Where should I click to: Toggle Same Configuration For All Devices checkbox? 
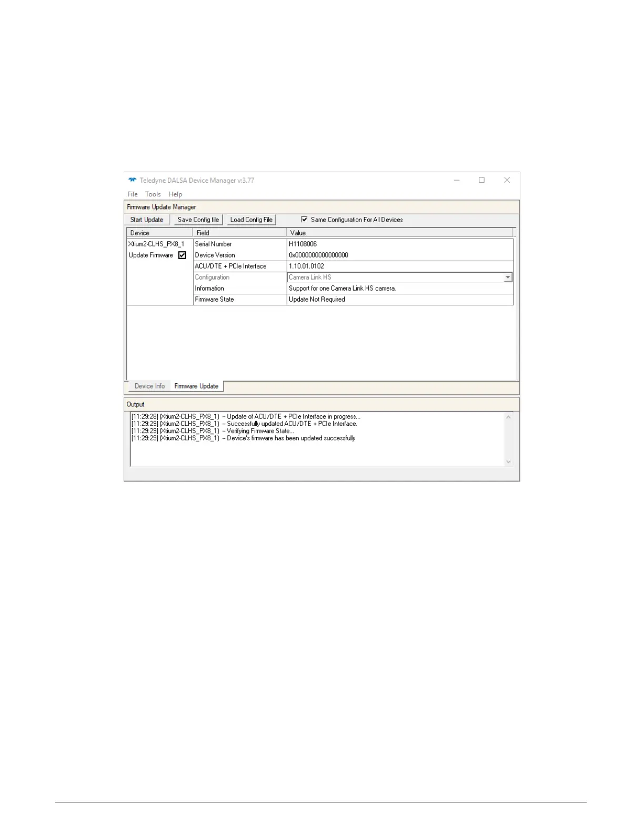pos(304,220)
